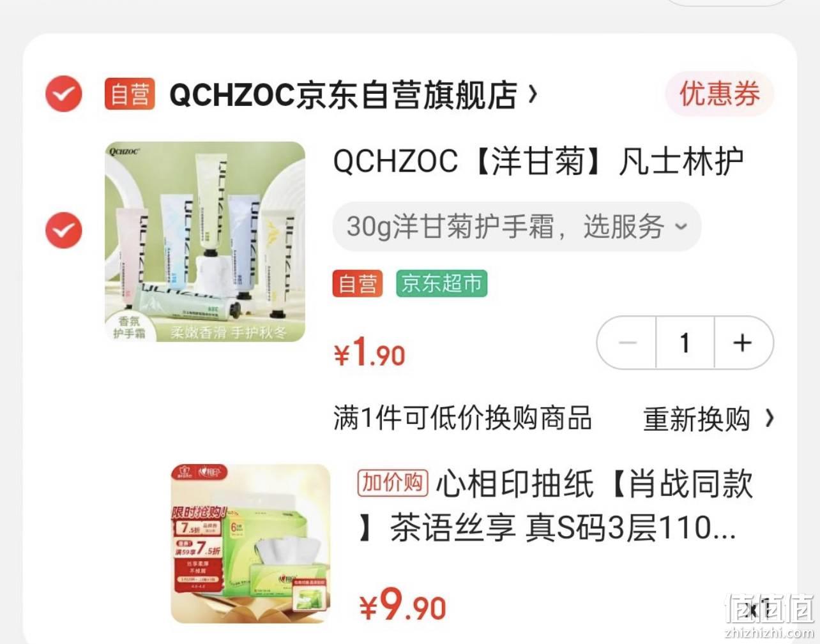Tap 满1件可低价换购商品 promotion text
The height and width of the screenshot is (644, 820).
click(463, 419)
